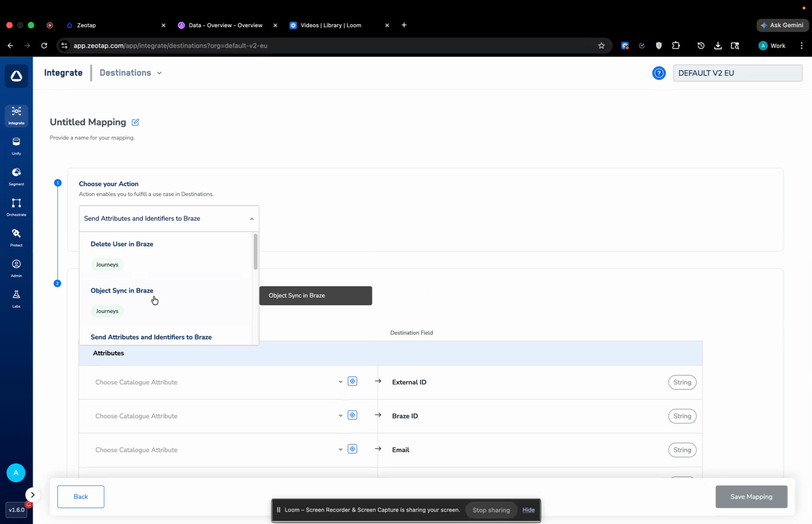812x524 pixels.
Task: Click the edit pencil next to Untitled Mapping
Action: (x=135, y=122)
